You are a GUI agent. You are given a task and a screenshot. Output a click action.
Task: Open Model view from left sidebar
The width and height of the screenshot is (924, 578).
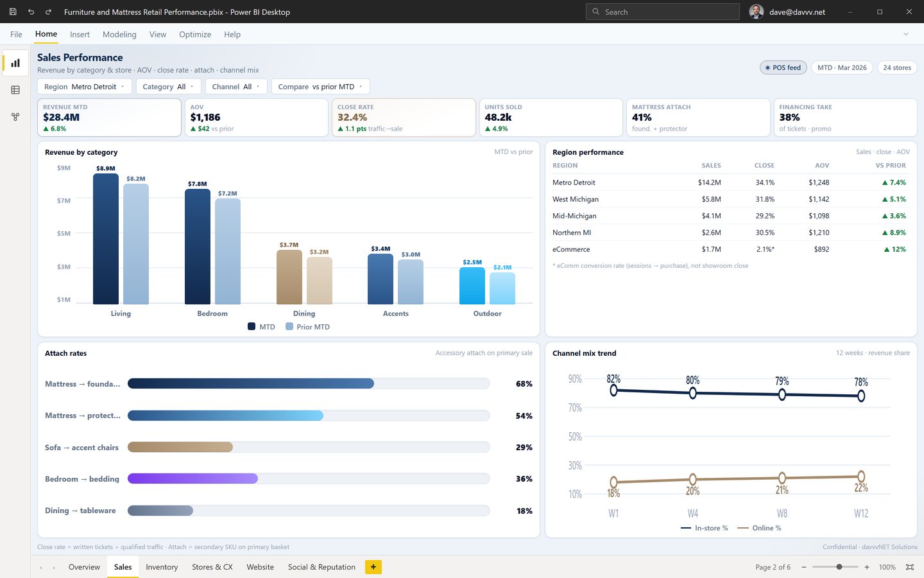coord(15,117)
